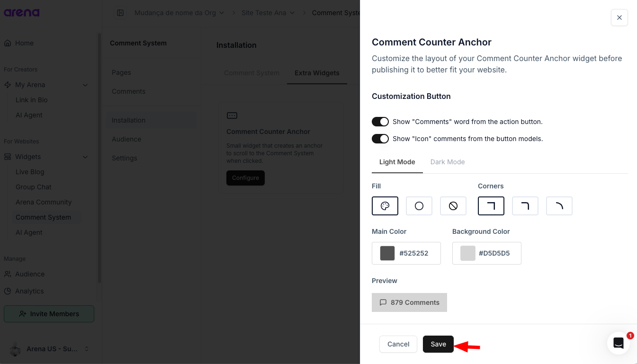
Task: Open the Main Color swatch picker
Action: (387, 253)
